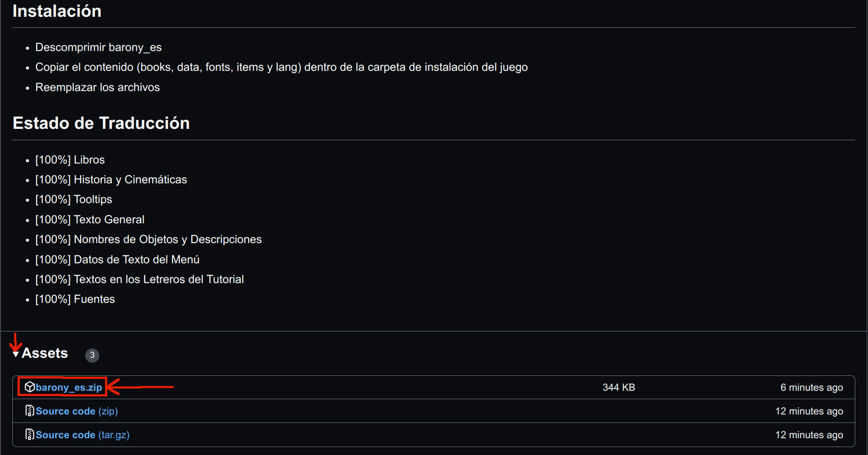Click the package icon beside barony_es.zip
Screen dimensions: 868x455
(30, 387)
